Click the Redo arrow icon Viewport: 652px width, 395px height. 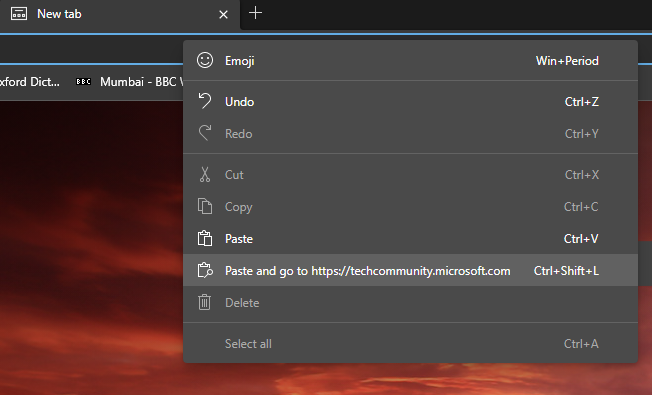click(x=205, y=133)
